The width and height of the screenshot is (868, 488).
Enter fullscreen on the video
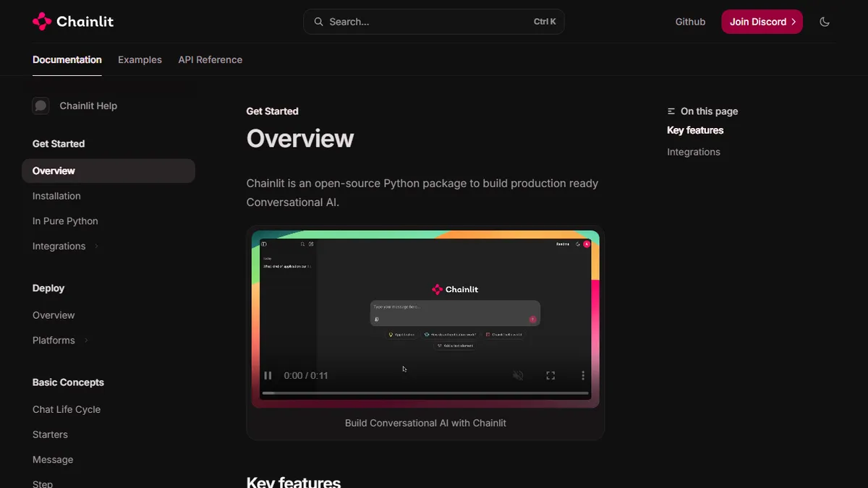coord(550,375)
